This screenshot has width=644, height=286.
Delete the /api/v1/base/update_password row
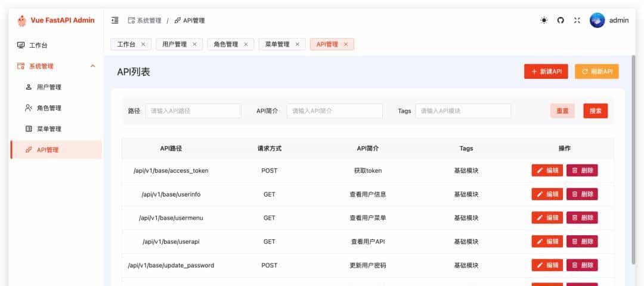[x=582, y=266]
